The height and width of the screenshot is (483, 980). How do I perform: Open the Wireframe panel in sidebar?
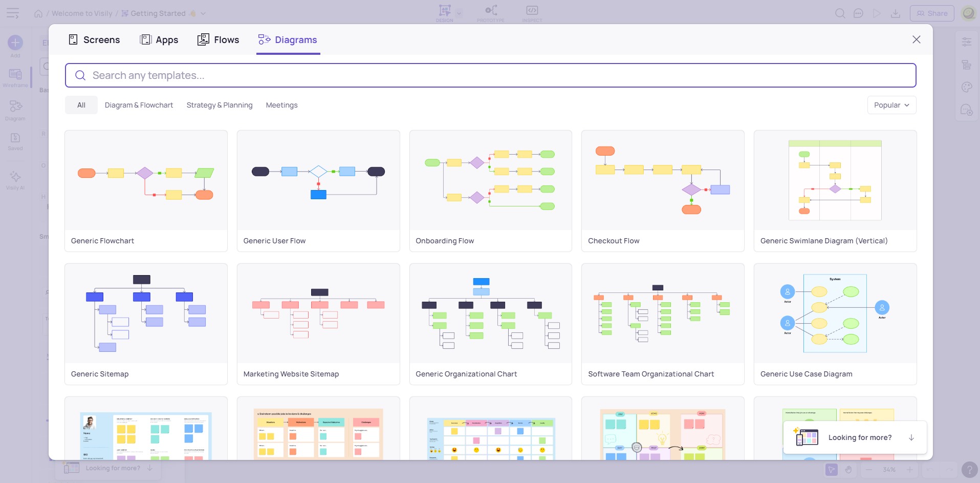click(x=15, y=78)
